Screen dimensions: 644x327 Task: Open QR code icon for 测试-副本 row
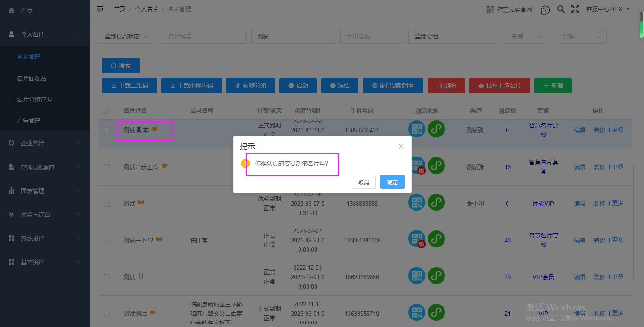417,129
